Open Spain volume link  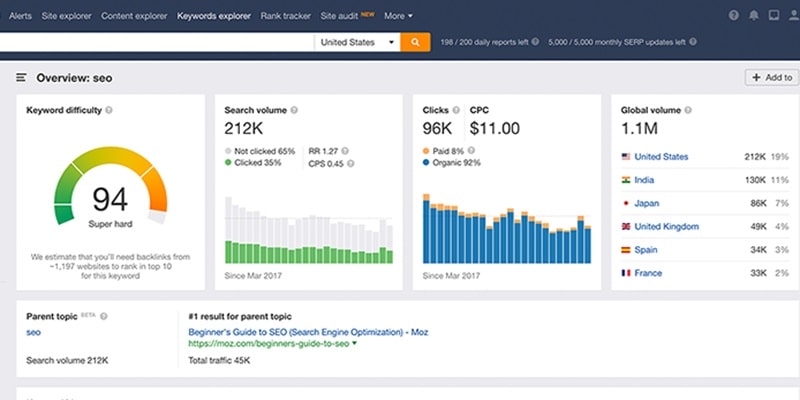tap(646, 250)
